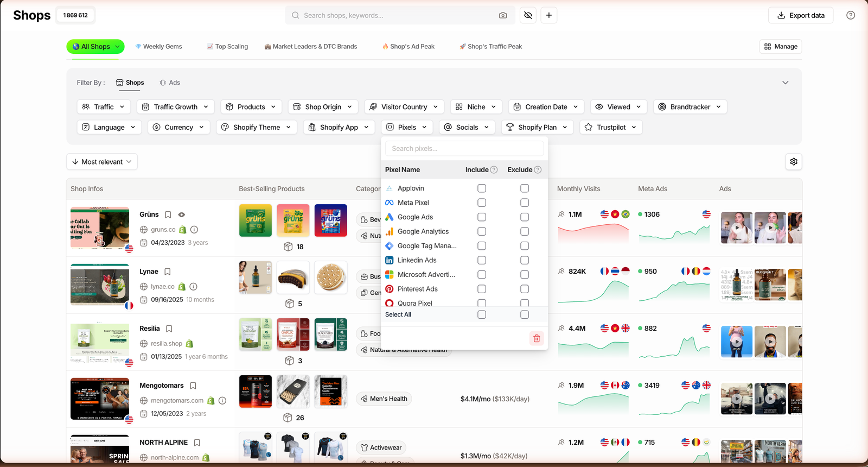Open Most relevant sort dropdown
Viewport: 868px width, 467px height.
102,162
